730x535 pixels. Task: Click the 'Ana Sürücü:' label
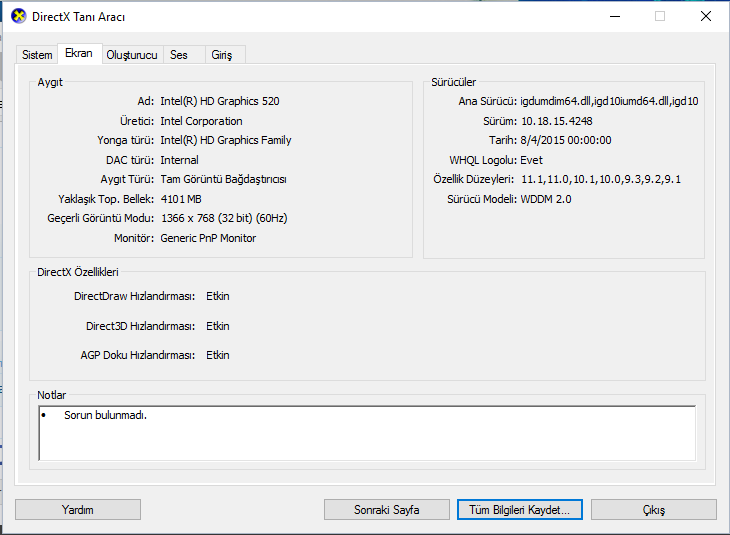(x=487, y=101)
